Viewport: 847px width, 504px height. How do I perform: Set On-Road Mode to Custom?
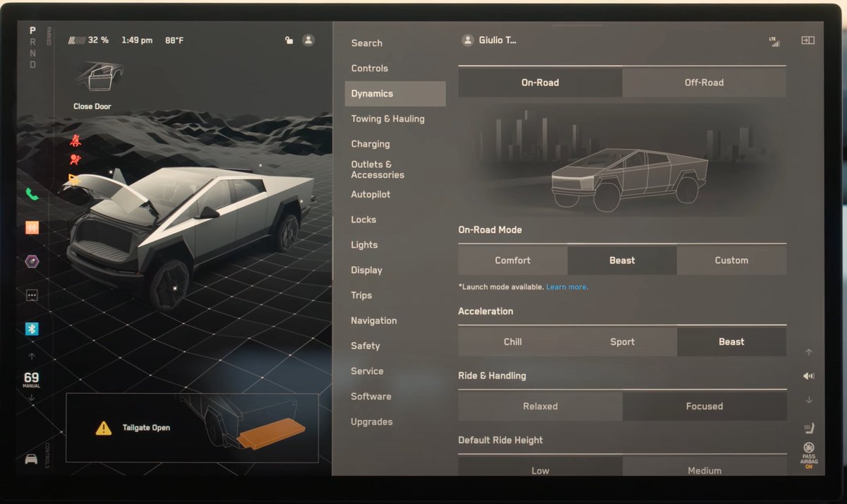tap(732, 260)
